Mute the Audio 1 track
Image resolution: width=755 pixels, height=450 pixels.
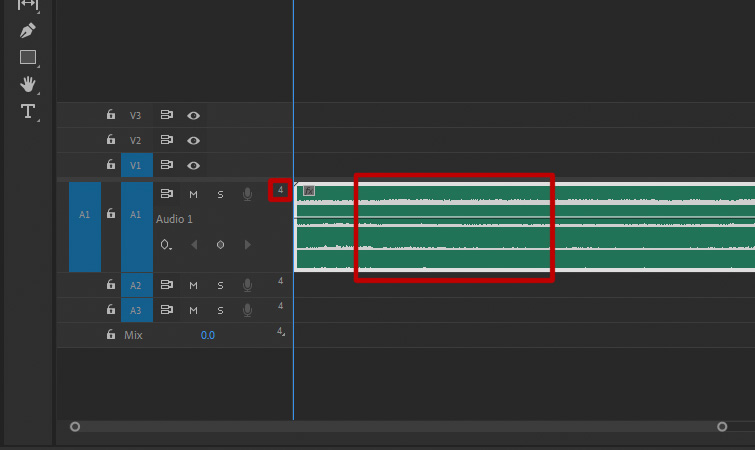(193, 194)
